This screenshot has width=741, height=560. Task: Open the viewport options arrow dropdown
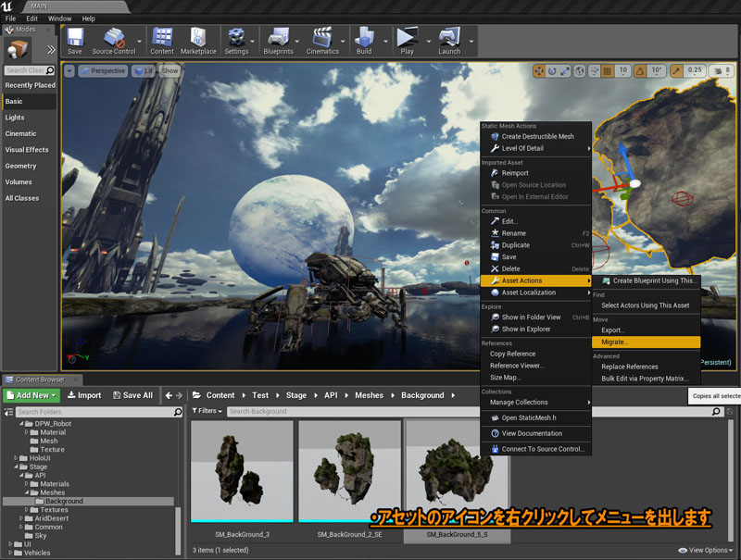coord(69,71)
